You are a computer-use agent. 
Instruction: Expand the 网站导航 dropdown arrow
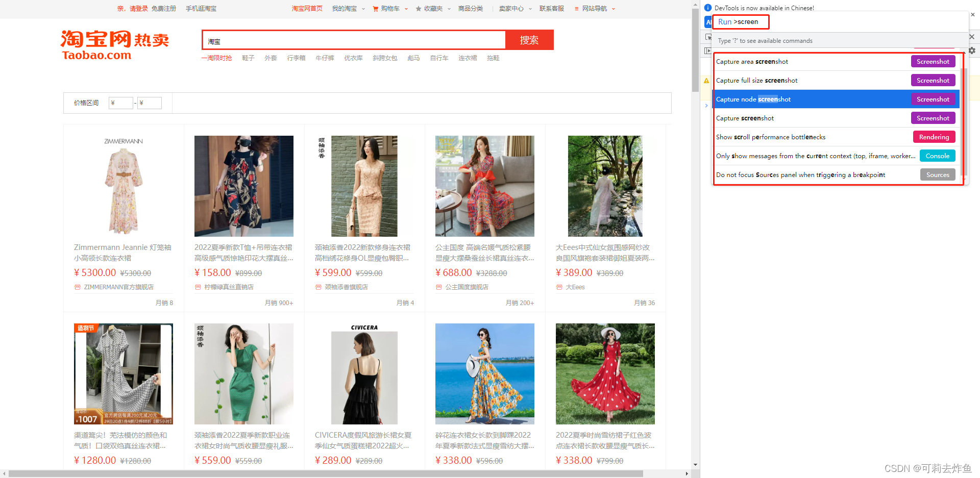click(614, 9)
